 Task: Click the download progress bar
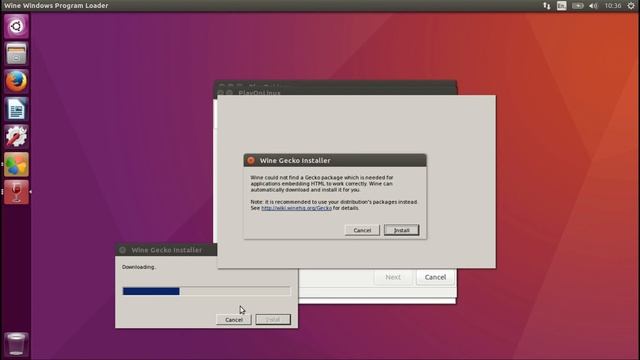207,291
